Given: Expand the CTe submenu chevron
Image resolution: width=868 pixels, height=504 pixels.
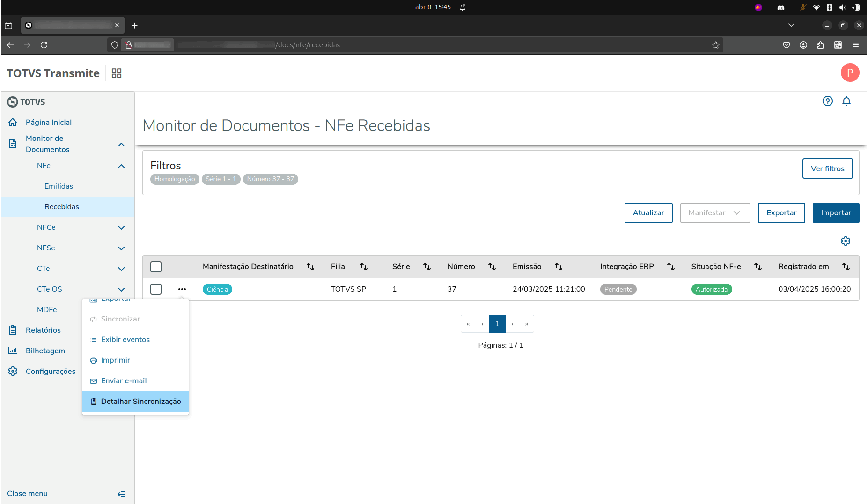Looking at the screenshot, I should click(121, 269).
